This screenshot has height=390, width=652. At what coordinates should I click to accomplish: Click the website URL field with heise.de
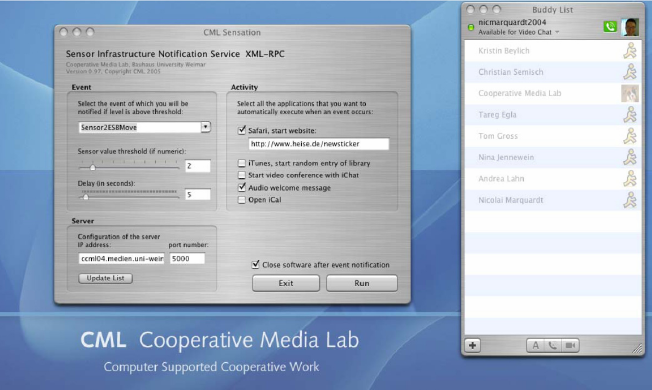pos(319,144)
